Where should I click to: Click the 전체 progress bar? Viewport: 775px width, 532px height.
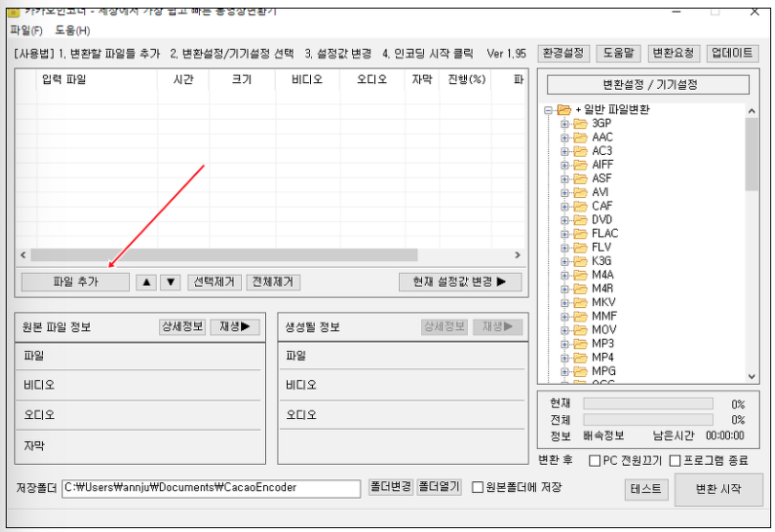pyautogui.click(x=648, y=420)
